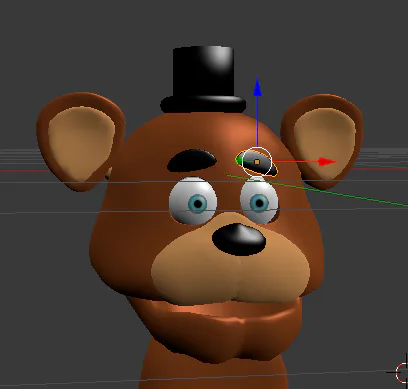Select the brim of the top hat

point(203,104)
